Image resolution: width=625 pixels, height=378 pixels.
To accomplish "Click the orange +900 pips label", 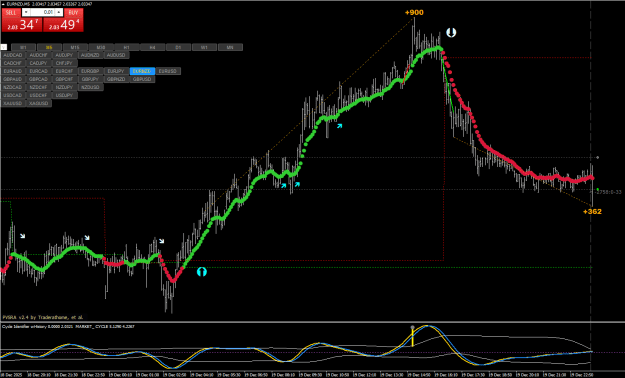I will click(414, 12).
